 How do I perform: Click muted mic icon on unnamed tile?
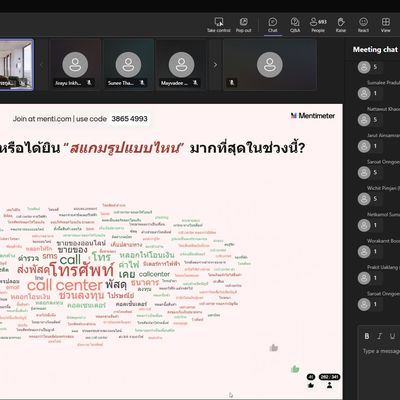click(232, 82)
